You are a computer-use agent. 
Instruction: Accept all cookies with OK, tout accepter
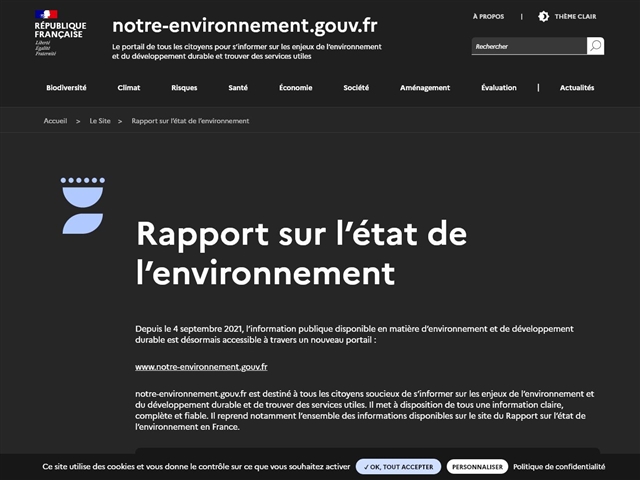tap(398, 467)
